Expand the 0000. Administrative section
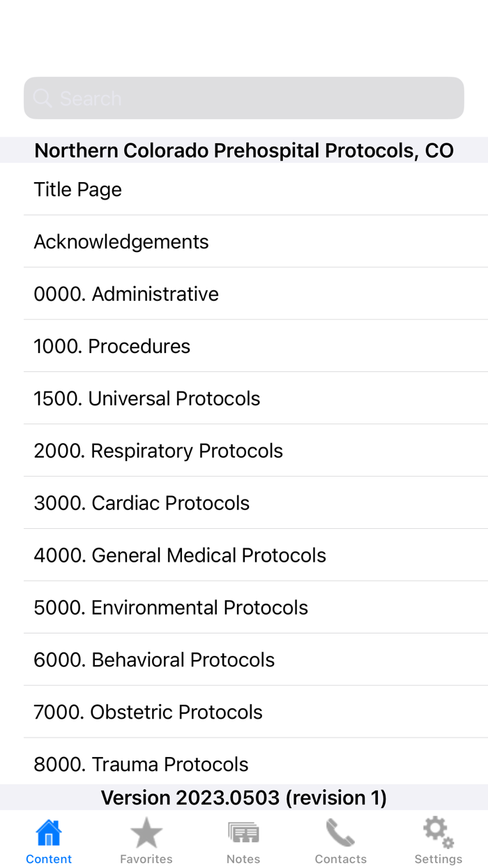 click(x=127, y=293)
